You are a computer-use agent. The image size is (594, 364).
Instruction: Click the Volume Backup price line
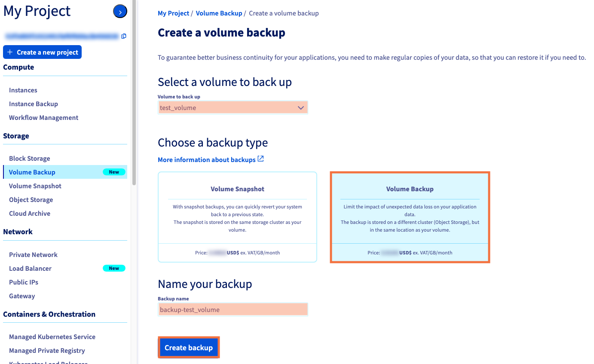pyautogui.click(x=410, y=253)
